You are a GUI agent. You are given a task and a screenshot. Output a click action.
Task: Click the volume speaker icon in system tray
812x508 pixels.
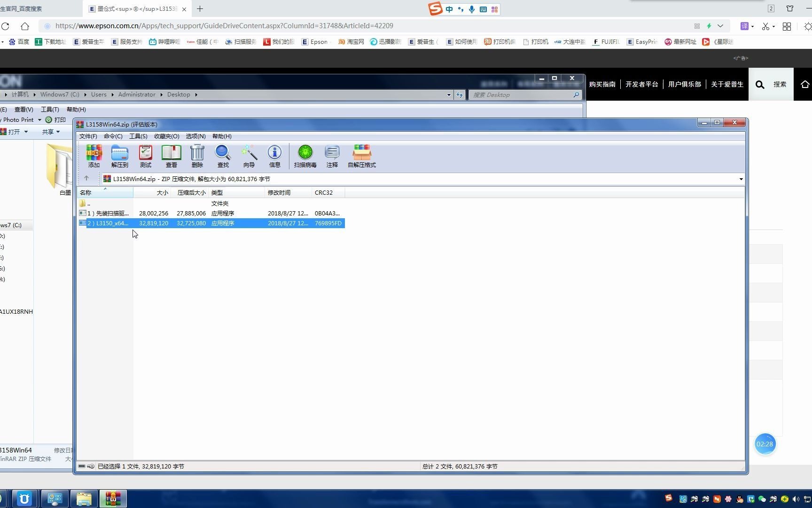coord(796,499)
